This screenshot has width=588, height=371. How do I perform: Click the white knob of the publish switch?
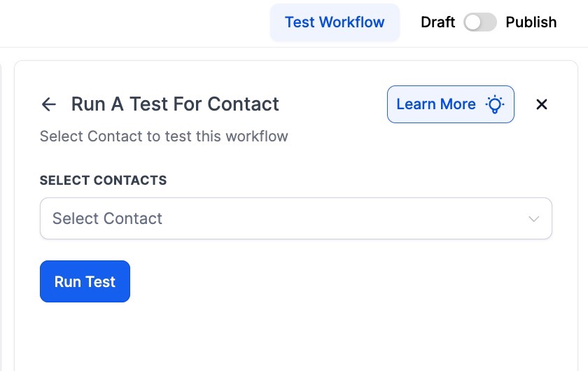(474, 22)
